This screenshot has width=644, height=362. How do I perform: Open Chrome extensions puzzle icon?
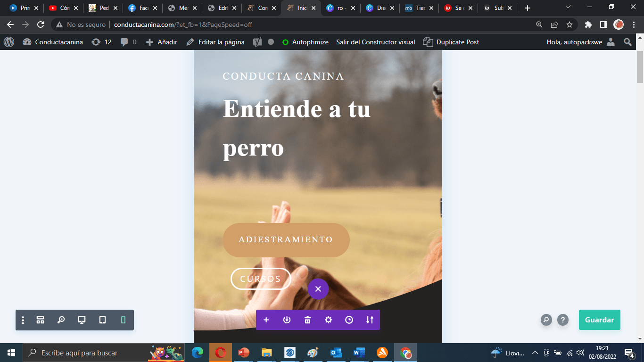pos(588,25)
